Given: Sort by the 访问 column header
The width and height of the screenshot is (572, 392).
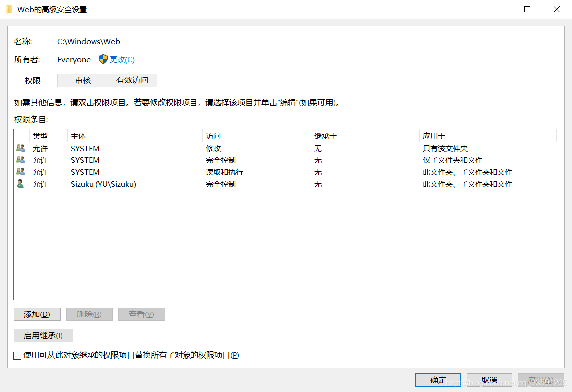Looking at the screenshot, I should pyautogui.click(x=257, y=136).
